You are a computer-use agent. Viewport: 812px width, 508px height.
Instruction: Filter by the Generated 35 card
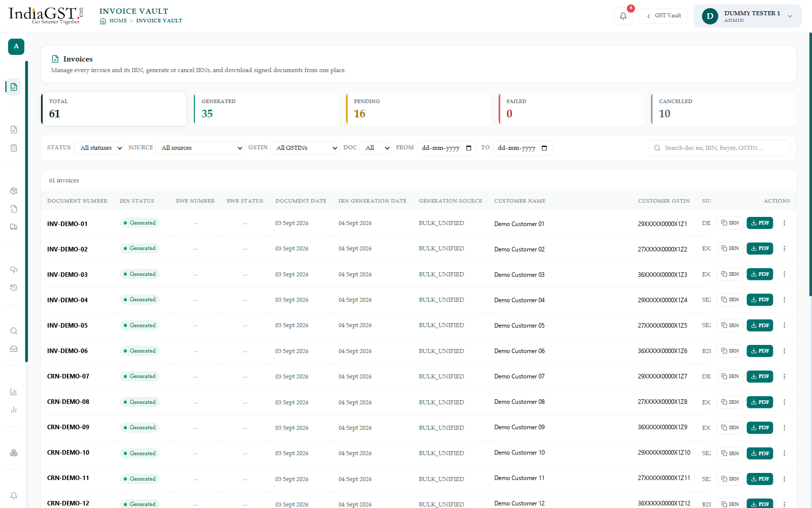pos(266,109)
